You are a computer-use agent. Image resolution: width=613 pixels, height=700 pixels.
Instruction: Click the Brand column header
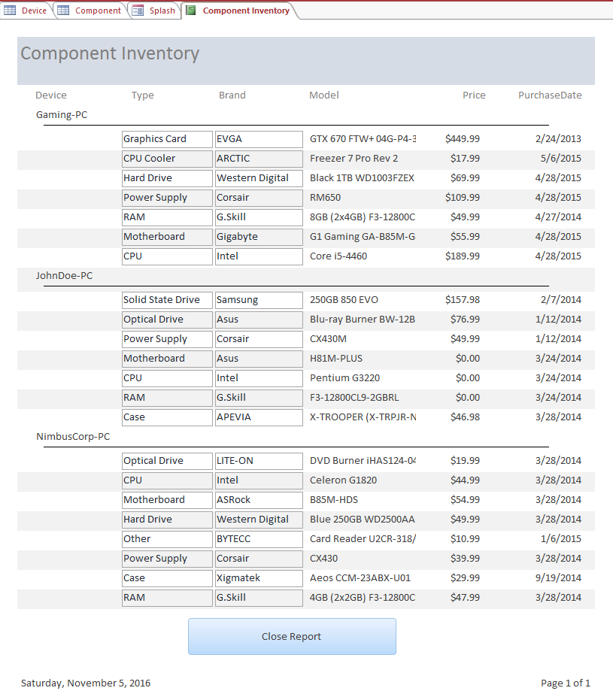click(x=232, y=95)
